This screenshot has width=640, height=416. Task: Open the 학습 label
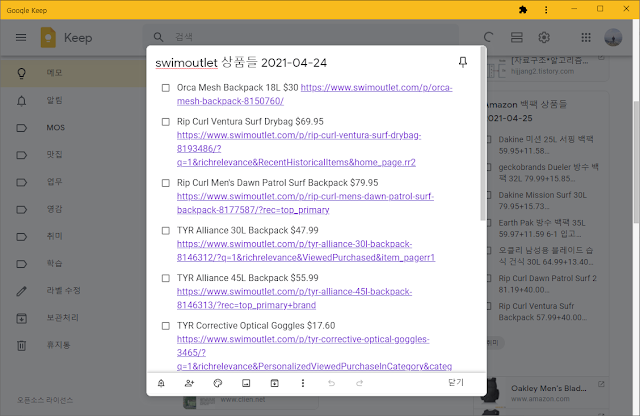click(x=73, y=264)
